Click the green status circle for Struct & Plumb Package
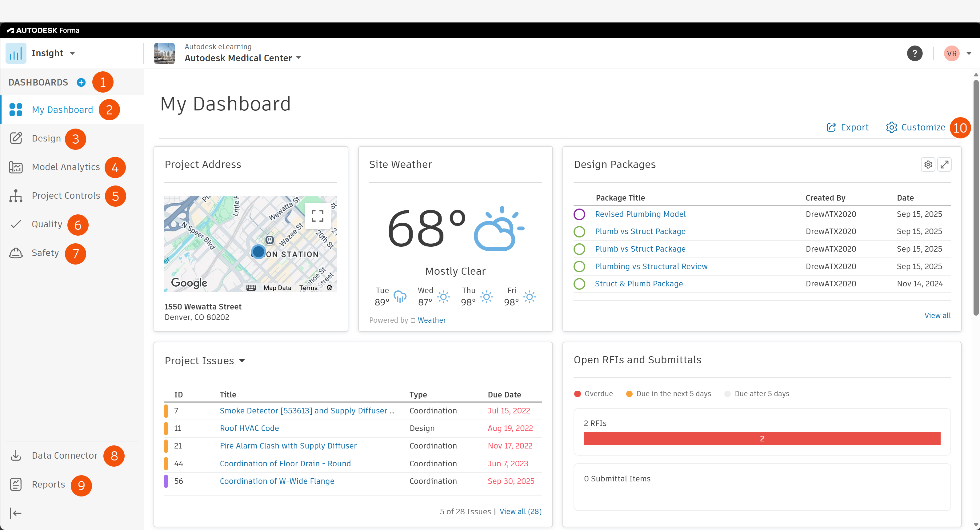This screenshot has height=530, width=980. coord(579,284)
